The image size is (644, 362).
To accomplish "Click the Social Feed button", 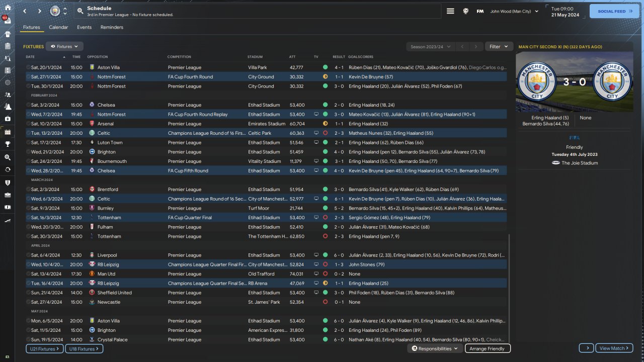I will coord(614,11).
